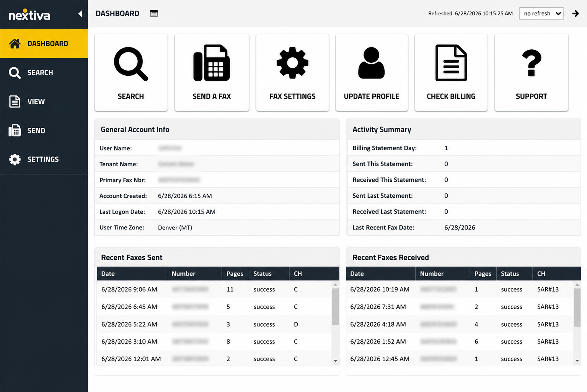
Task: Click the Send fax machine icon in sidebar
Action: [15, 130]
